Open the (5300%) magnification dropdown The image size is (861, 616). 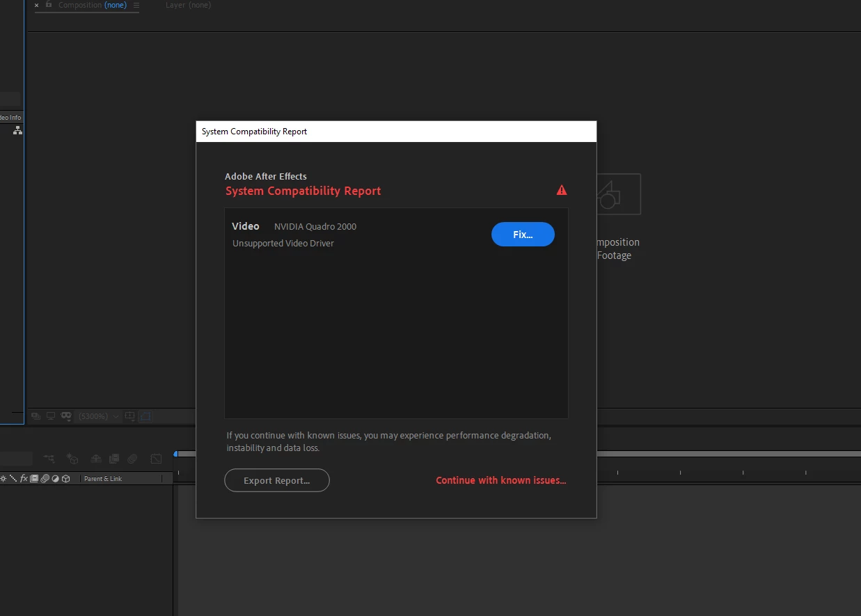[x=99, y=416]
